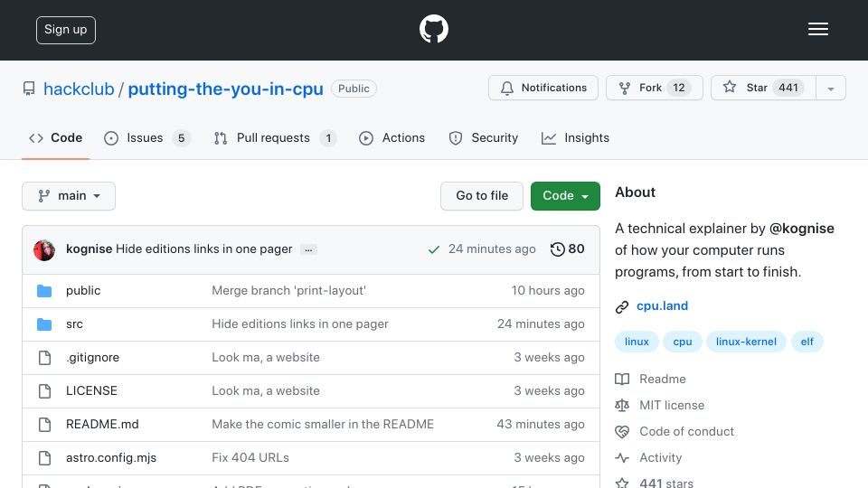The width and height of the screenshot is (868, 488).
Task: Click the Readme book icon
Action: [622, 379]
